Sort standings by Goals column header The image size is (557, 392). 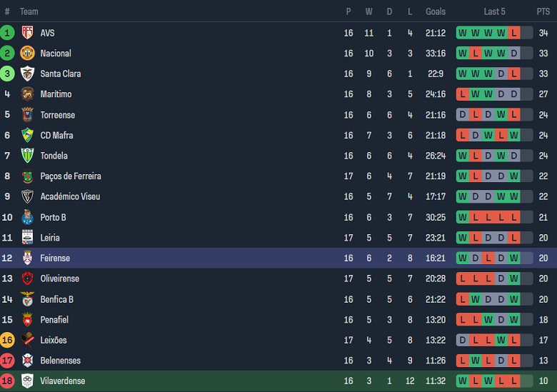coord(436,11)
